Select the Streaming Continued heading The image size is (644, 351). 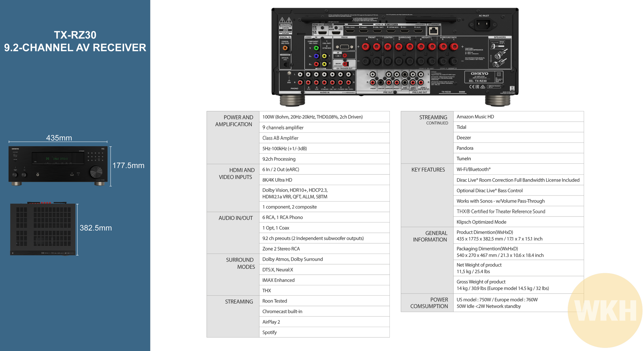coord(434,120)
